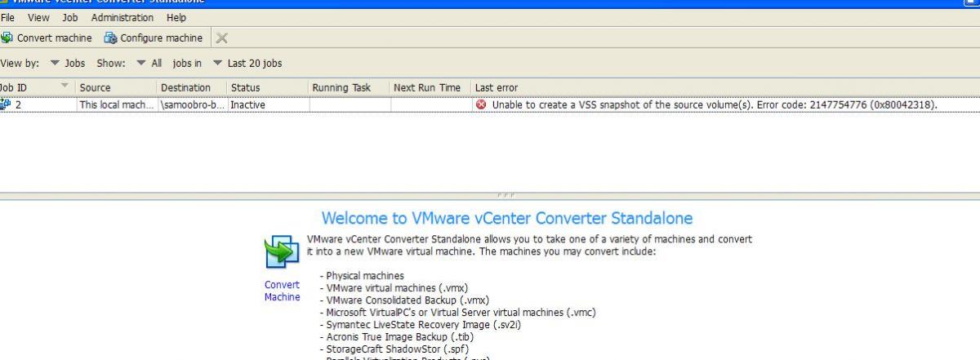980x360 pixels.
Task: Open the Show All dropdown
Action: 149,63
